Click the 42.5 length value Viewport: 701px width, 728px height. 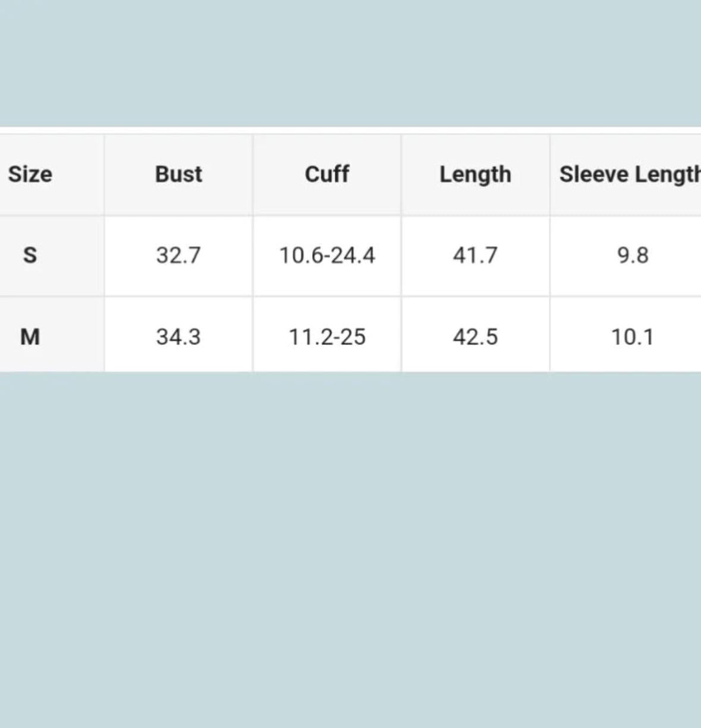(x=475, y=337)
